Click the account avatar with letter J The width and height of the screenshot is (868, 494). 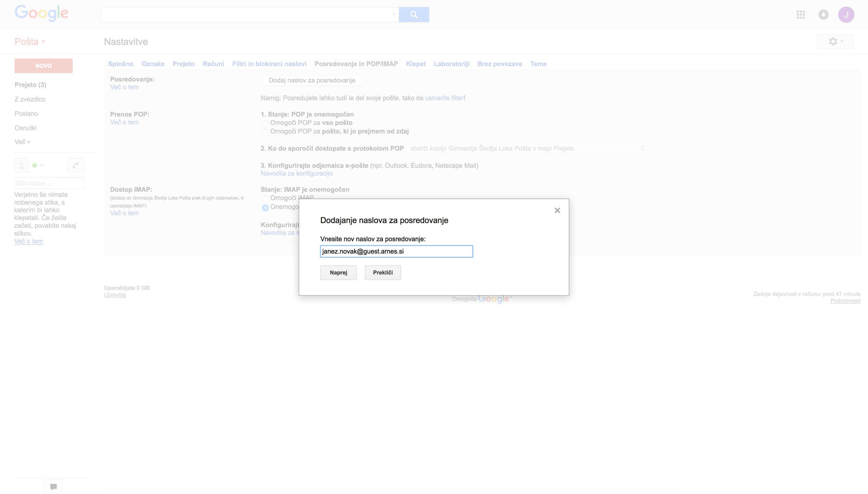pyautogui.click(x=846, y=15)
